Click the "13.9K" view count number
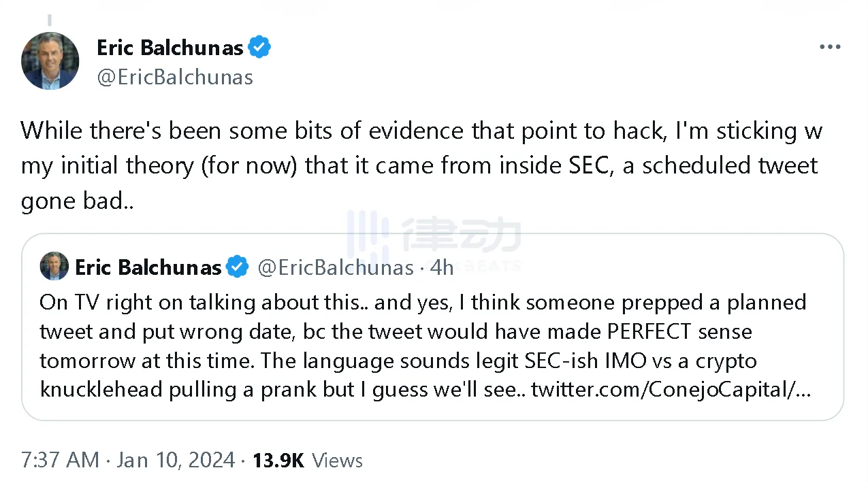 tap(278, 461)
